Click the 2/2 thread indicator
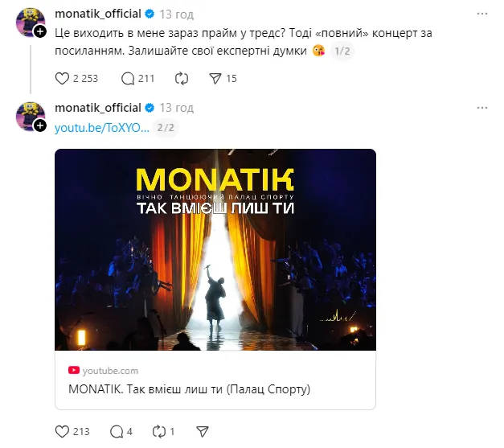 point(166,127)
